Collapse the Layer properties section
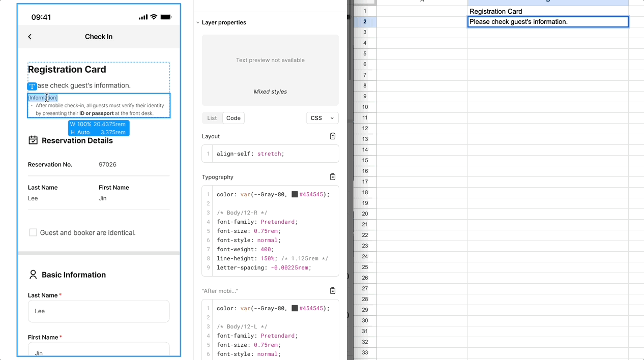 [198, 22]
